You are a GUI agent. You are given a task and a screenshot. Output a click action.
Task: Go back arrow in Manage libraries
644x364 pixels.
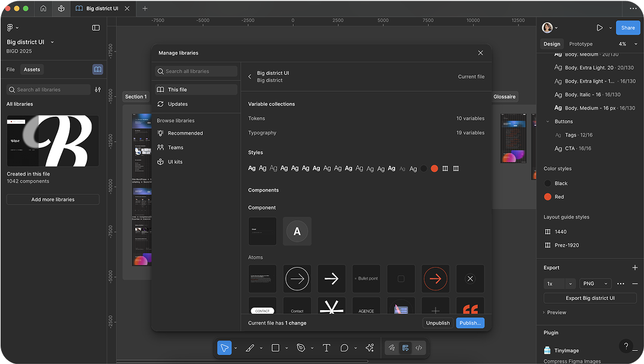pos(250,77)
